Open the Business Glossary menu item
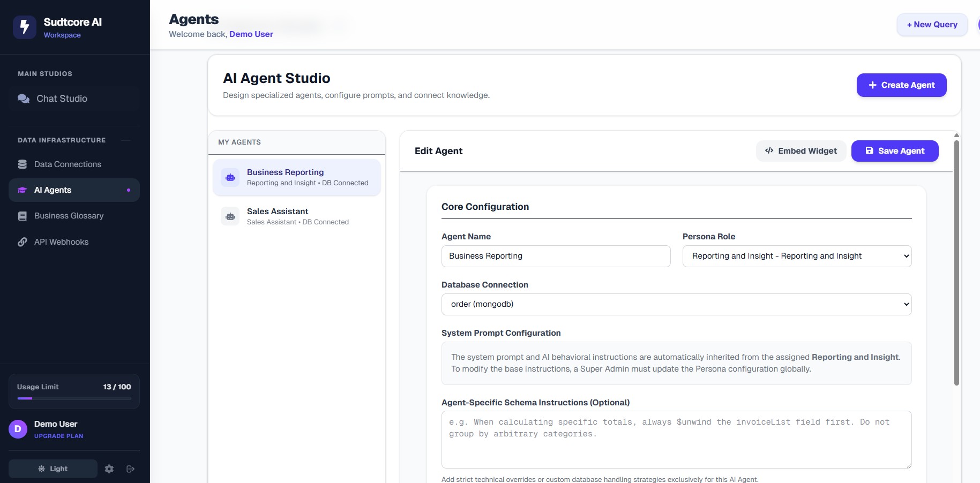 point(69,216)
